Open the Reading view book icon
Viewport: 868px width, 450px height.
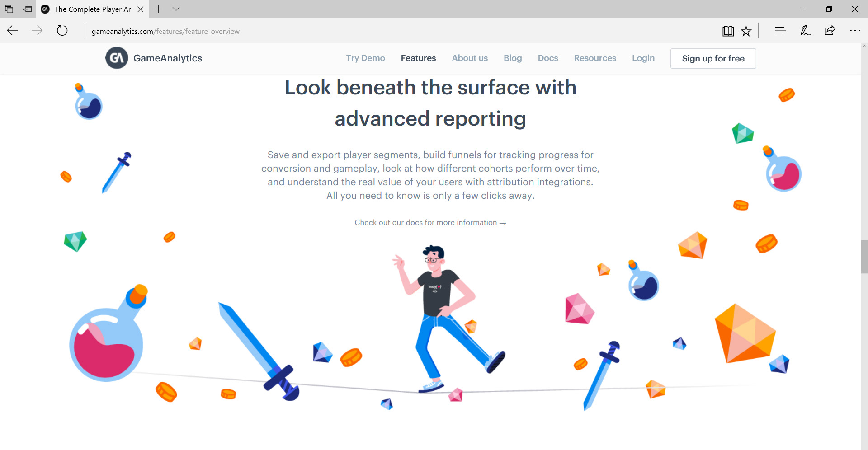point(728,31)
